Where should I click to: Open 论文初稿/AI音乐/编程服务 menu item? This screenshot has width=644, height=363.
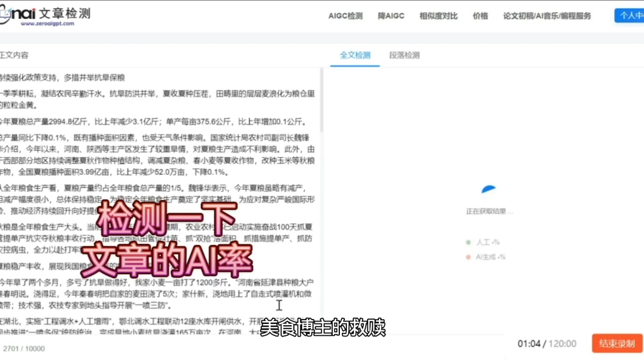click(547, 16)
